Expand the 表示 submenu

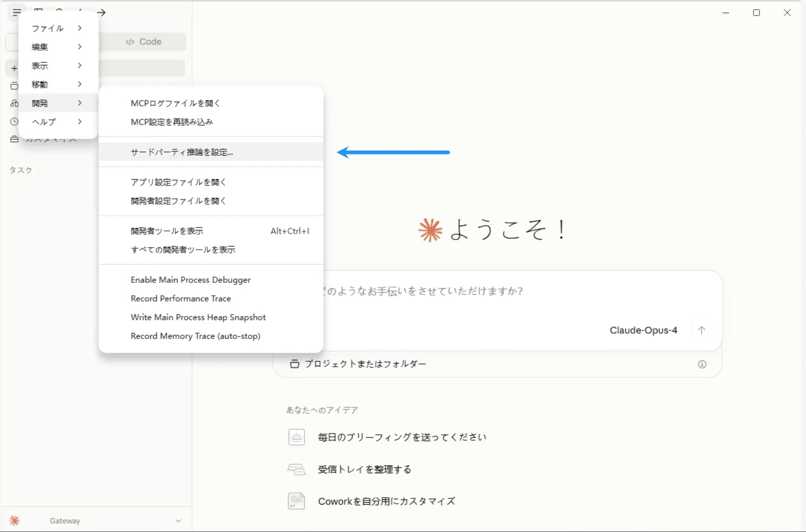58,65
